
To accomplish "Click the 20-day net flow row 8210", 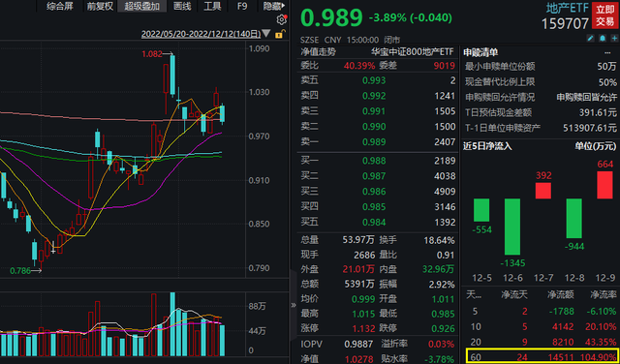I will pyautogui.click(x=540, y=342).
